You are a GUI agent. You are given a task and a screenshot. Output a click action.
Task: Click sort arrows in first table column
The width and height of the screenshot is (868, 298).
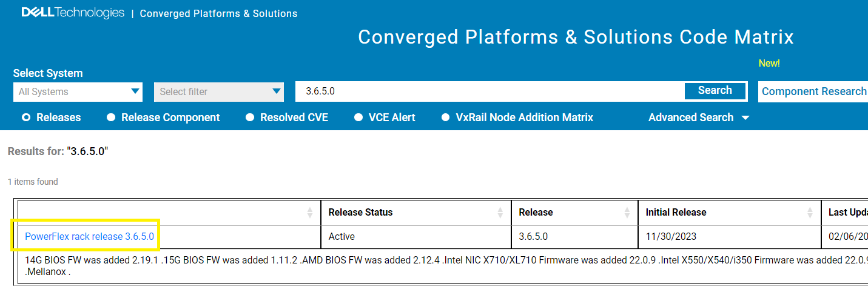[x=310, y=213]
